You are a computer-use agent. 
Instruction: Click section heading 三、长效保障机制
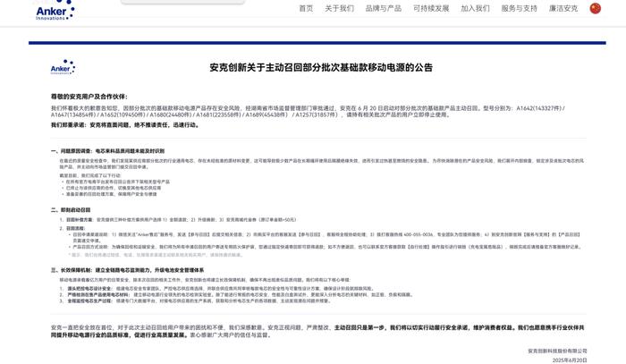click(x=127, y=270)
